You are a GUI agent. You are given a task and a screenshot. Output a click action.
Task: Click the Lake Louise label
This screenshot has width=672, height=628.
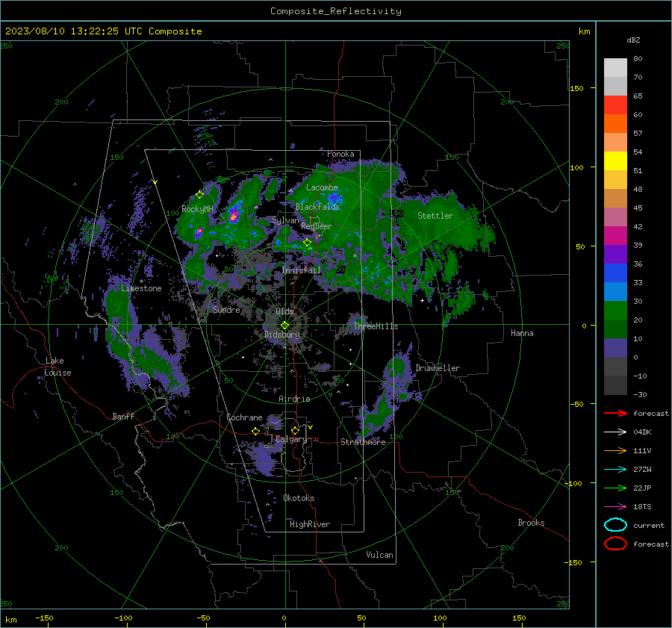[57, 367]
